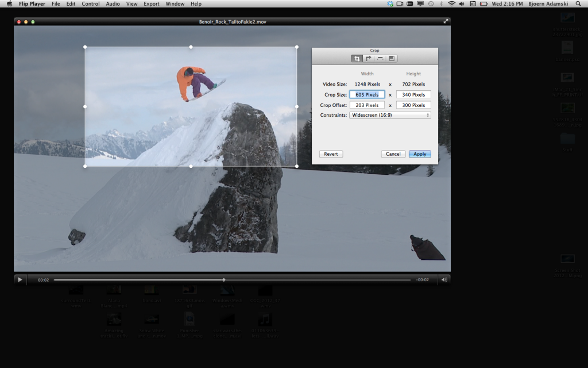Select the Rotate tool icon
The width and height of the screenshot is (588, 368).
368,57
